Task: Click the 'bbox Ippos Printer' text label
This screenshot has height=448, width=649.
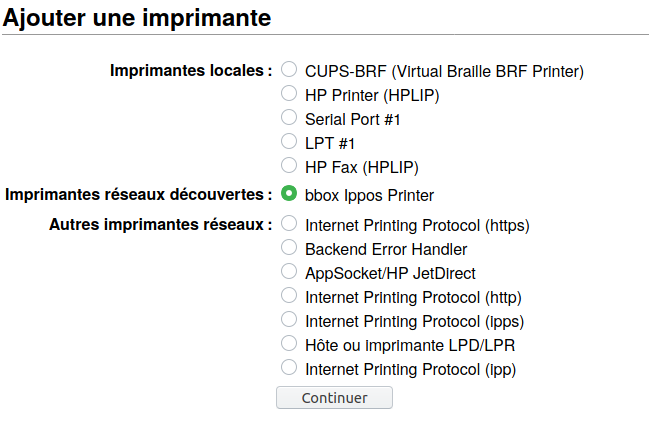Action: (369, 195)
